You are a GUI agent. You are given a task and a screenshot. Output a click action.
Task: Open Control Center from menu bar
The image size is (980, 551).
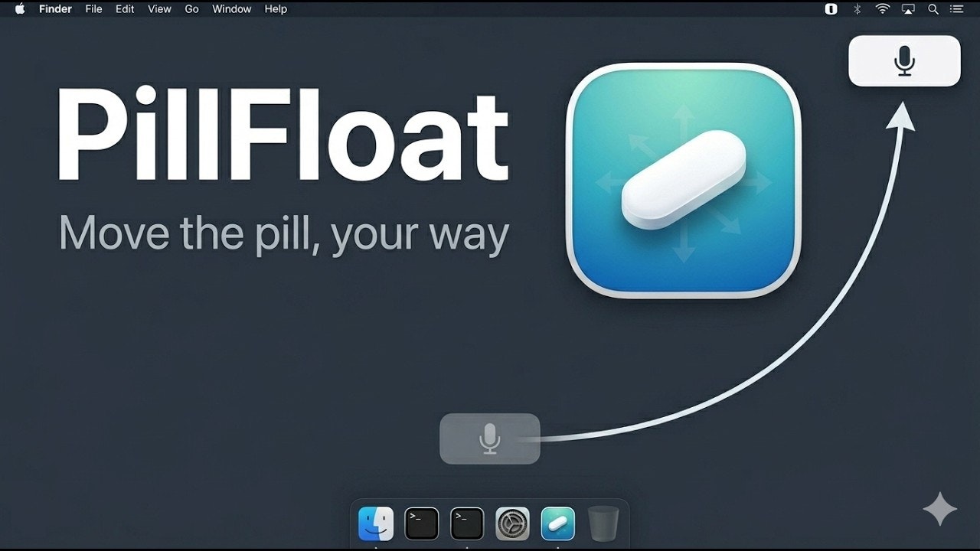pos(957,9)
